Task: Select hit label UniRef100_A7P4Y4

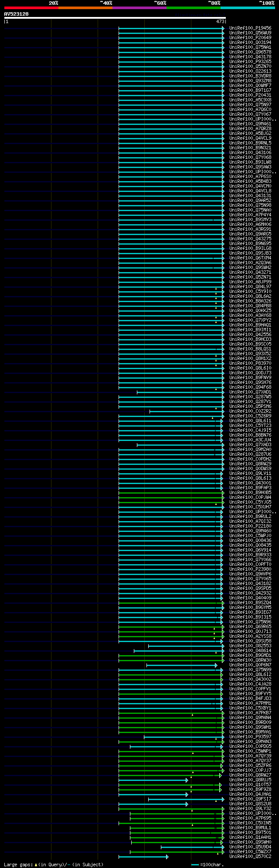Action: (x=250, y=215)
